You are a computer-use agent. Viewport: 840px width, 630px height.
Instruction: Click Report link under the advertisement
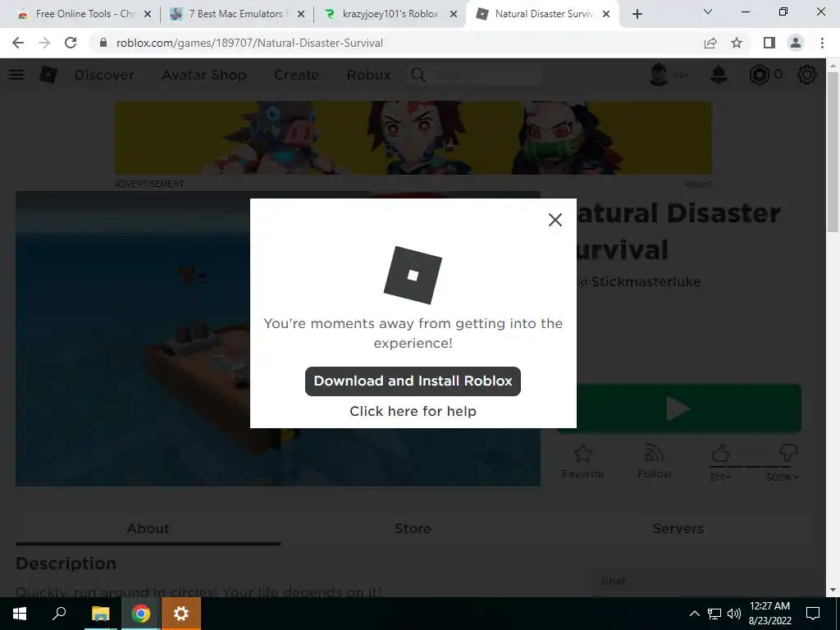coord(698,184)
